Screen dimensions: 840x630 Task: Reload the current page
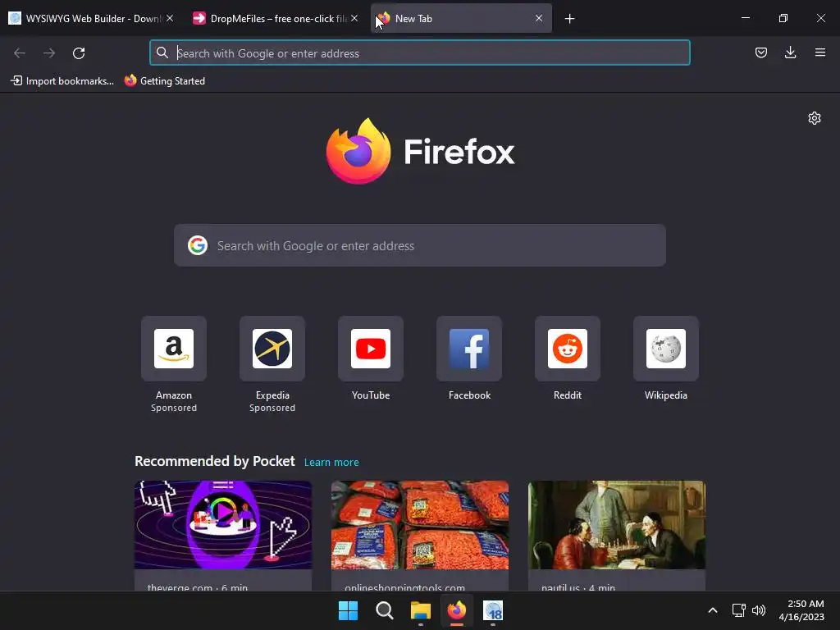point(79,53)
